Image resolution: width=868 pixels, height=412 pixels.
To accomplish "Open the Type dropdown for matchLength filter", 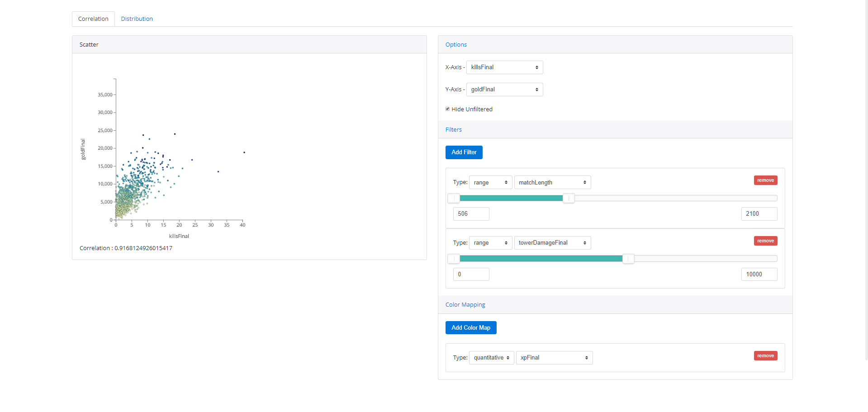I will click(490, 182).
